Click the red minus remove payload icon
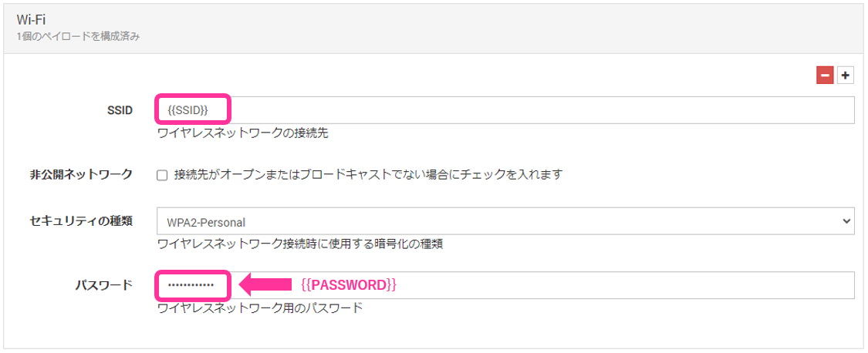 [x=825, y=76]
